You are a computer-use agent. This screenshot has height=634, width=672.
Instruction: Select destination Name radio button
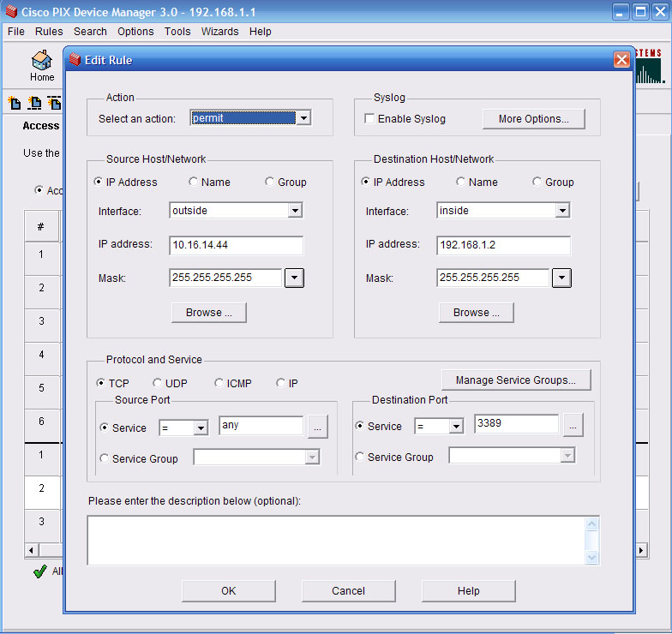click(x=461, y=182)
